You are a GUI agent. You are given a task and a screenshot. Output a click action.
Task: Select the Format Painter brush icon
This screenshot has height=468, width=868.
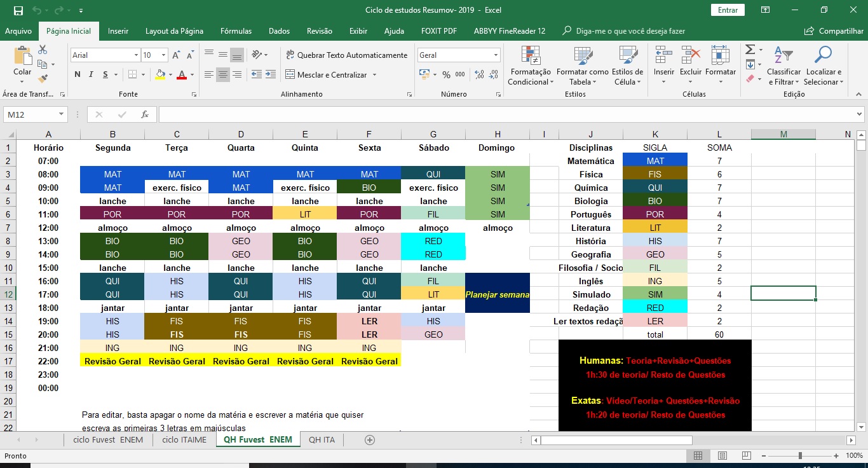pos(43,79)
